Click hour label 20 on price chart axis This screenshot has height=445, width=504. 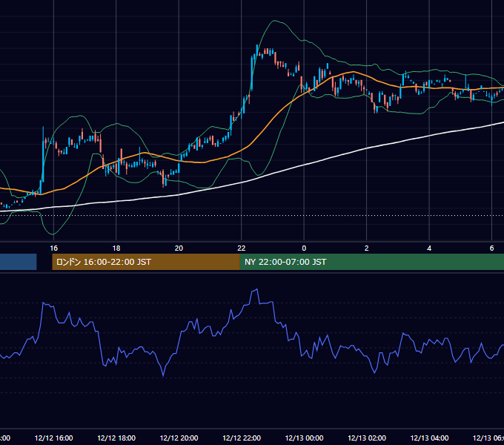179,248
